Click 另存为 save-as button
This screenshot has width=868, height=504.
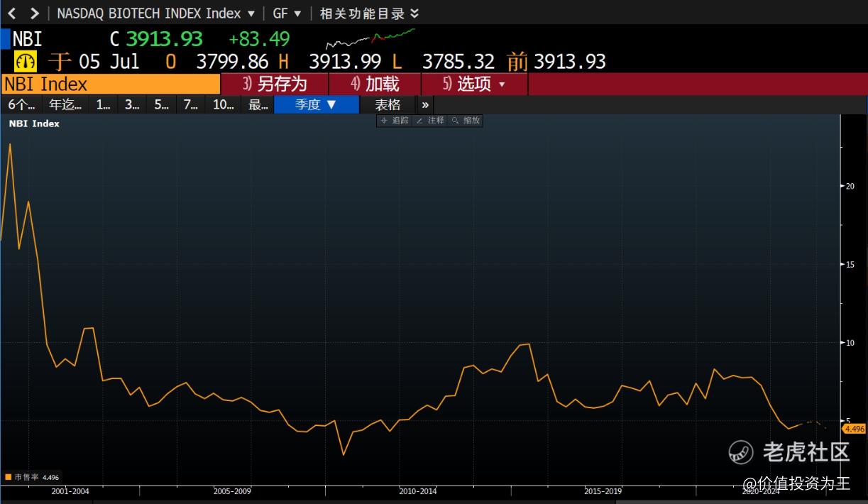[x=275, y=84]
